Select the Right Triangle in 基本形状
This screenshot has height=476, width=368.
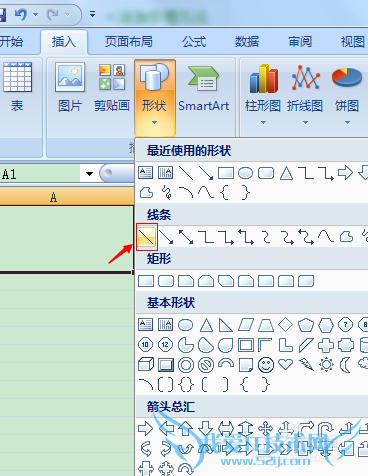pos(226,325)
